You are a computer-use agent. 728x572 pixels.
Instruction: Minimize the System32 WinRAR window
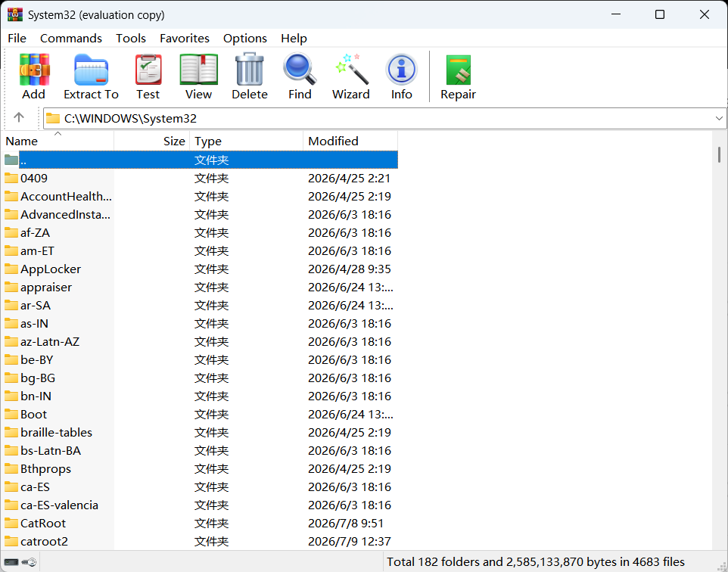pos(616,14)
